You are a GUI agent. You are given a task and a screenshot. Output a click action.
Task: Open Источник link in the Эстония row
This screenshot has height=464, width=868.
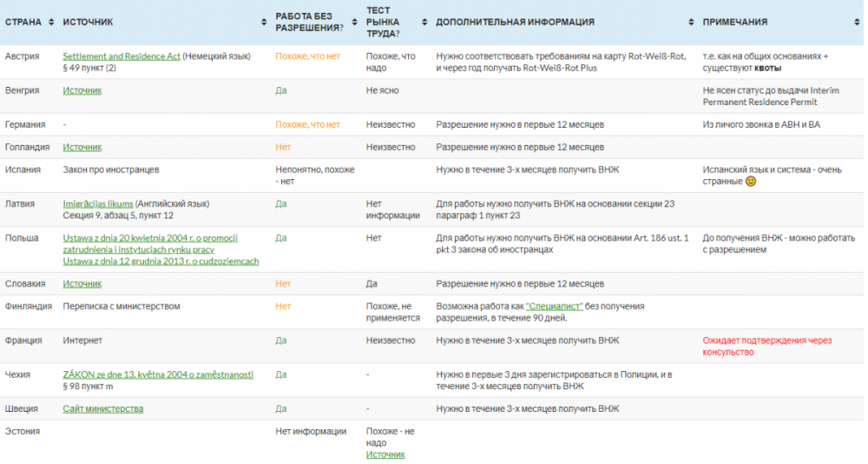click(385, 454)
